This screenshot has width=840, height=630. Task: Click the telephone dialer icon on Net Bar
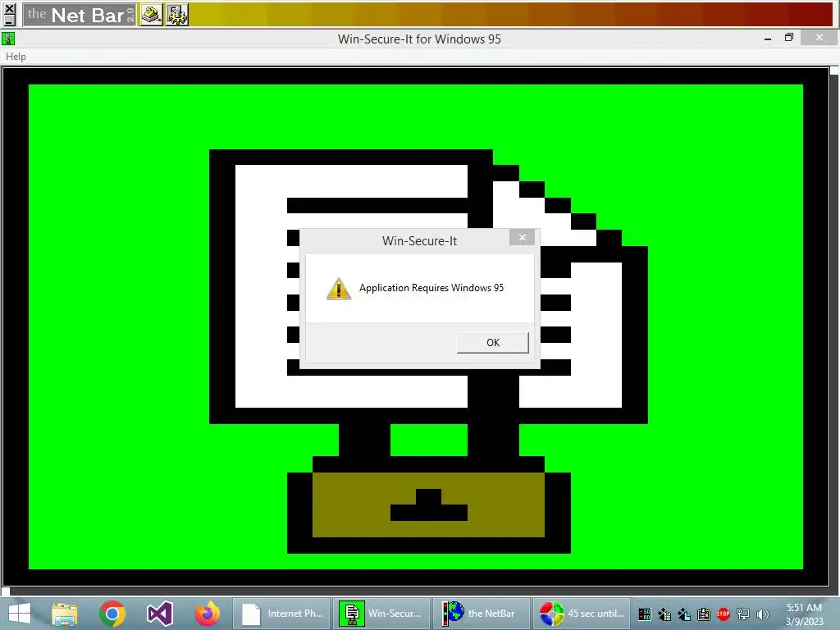pyautogui.click(x=152, y=15)
